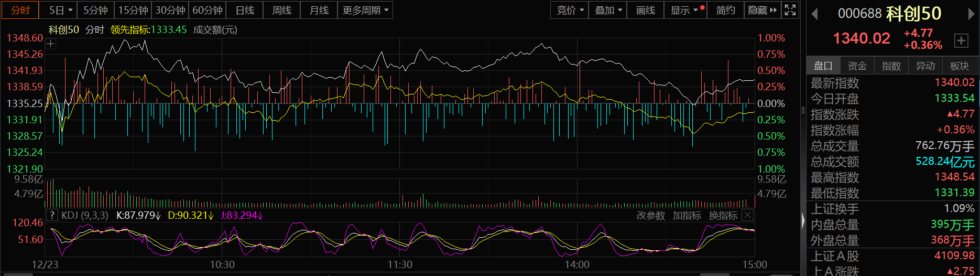Open the 竞价 dropdown menu
The width and height of the screenshot is (980, 276).
(570, 10)
